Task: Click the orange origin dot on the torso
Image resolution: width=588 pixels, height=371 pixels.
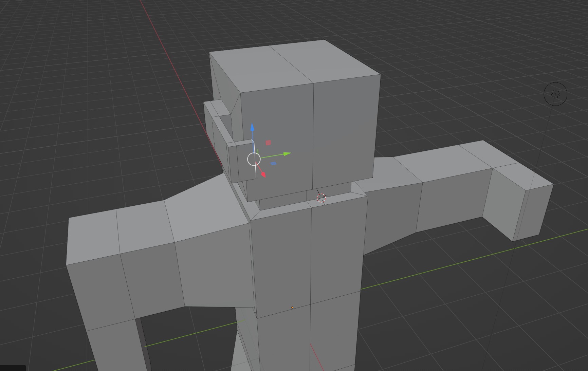Action: click(292, 308)
